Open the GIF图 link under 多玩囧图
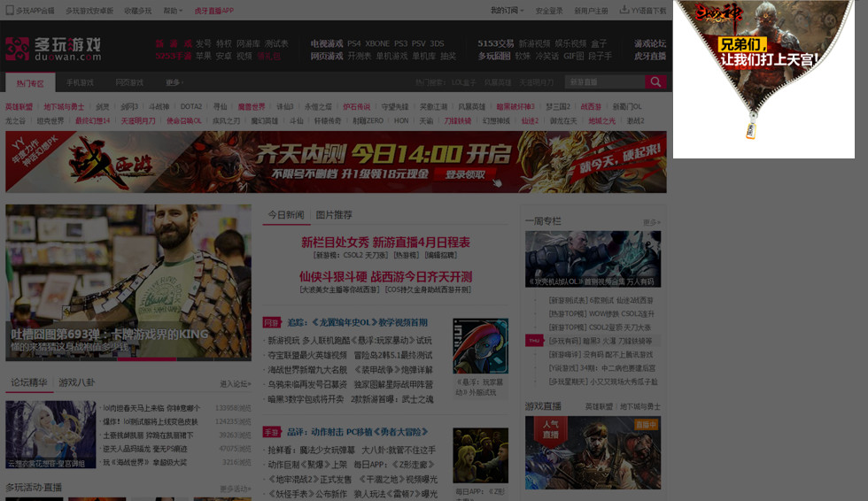This screenshot has height=501, width=868. [574, 56]
